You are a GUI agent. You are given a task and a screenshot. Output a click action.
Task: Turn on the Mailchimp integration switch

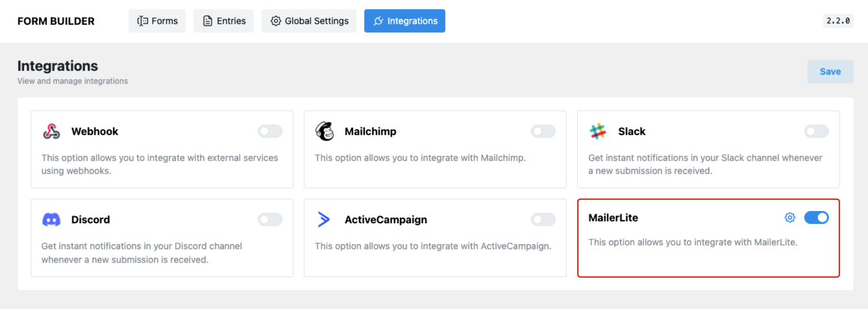(543, 131)
